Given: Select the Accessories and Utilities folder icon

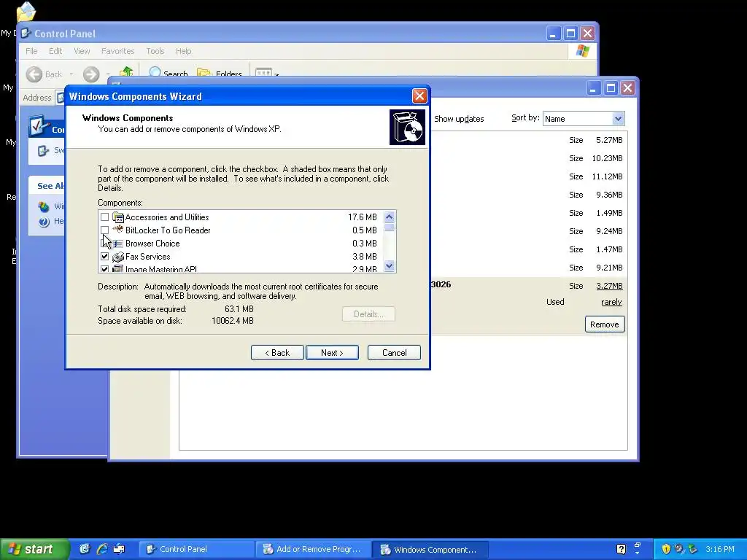Looking at the screenshot, I should click(x=117, y=217).
